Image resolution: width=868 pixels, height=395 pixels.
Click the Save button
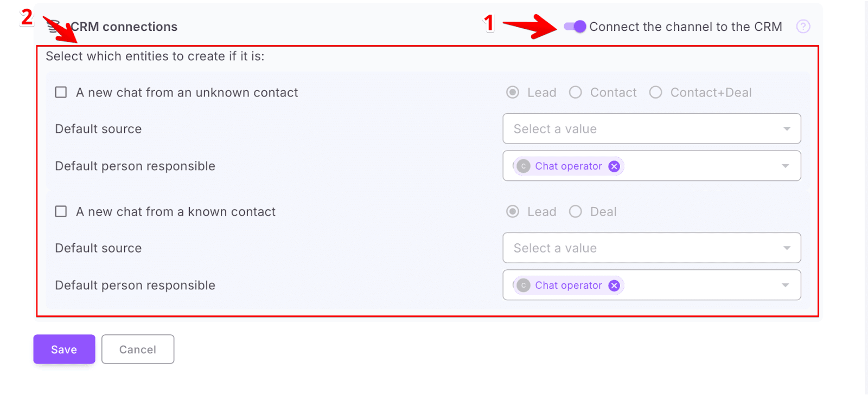[64, 349]
